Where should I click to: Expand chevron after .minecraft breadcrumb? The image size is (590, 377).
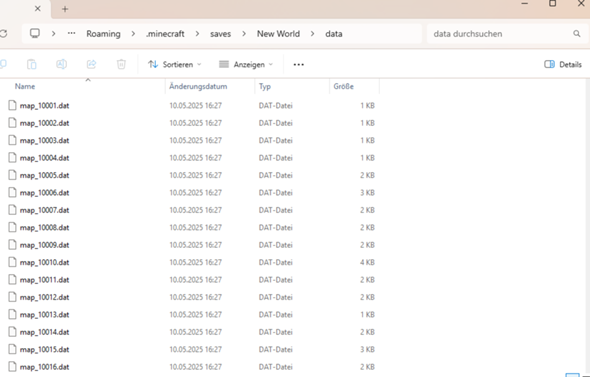(197, 33)
